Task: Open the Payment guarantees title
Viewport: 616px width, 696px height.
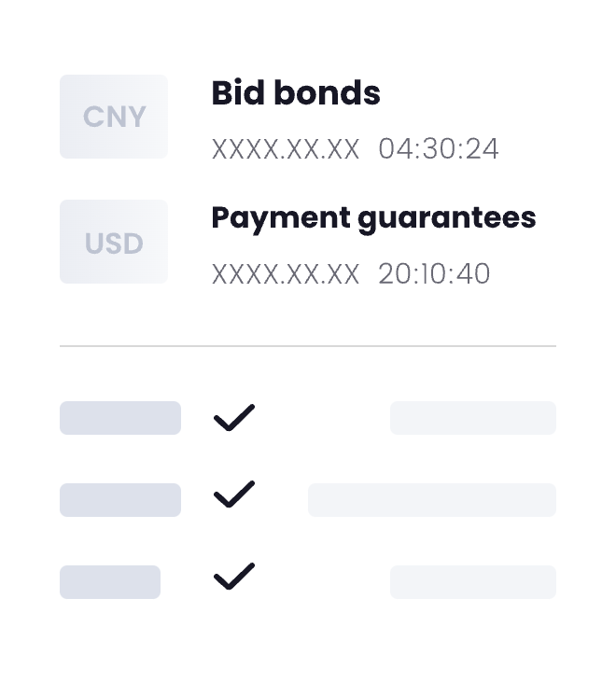Action: [374, 219]
